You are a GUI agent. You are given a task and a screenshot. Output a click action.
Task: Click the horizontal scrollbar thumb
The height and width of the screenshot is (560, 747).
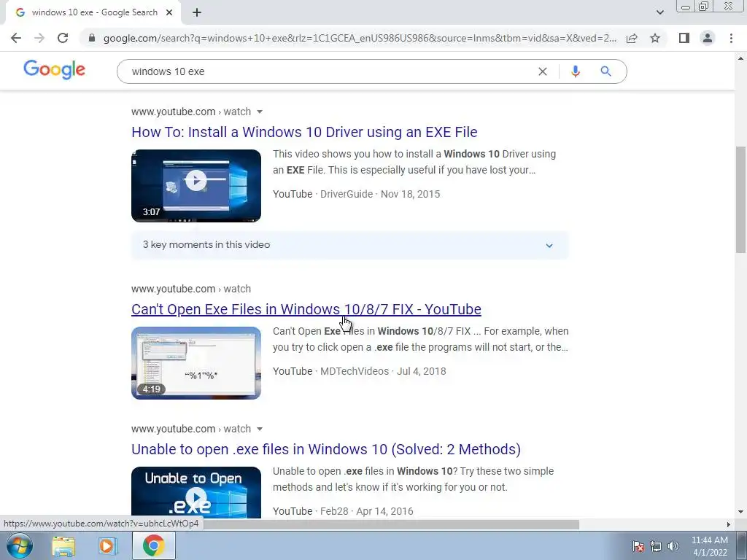(391, 524)
